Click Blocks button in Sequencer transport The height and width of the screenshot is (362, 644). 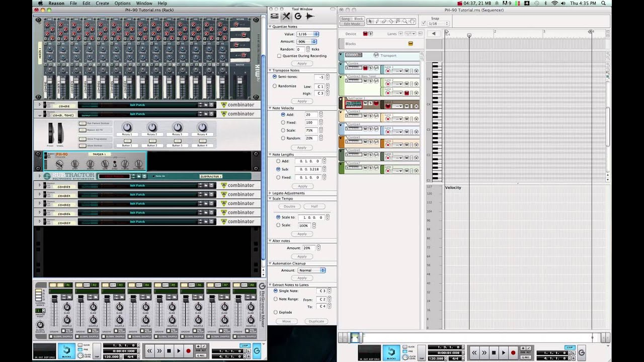[391, 353]
